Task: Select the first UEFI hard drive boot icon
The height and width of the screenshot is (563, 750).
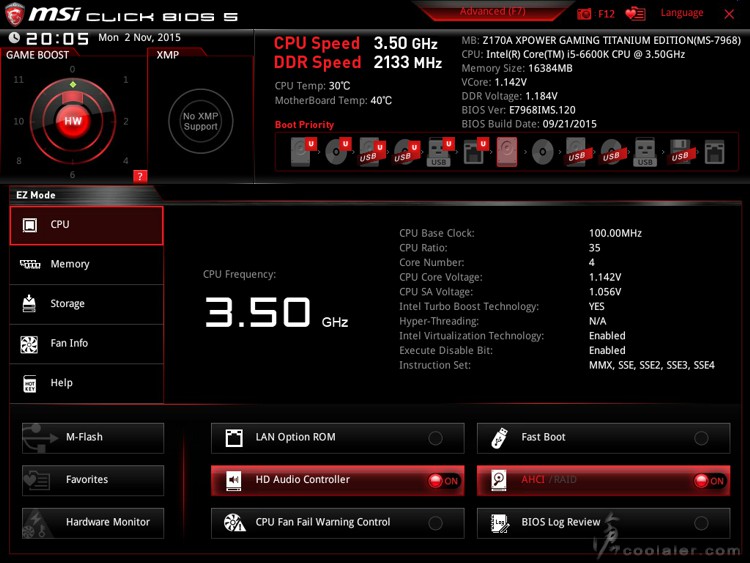Action: pos(303,152)
